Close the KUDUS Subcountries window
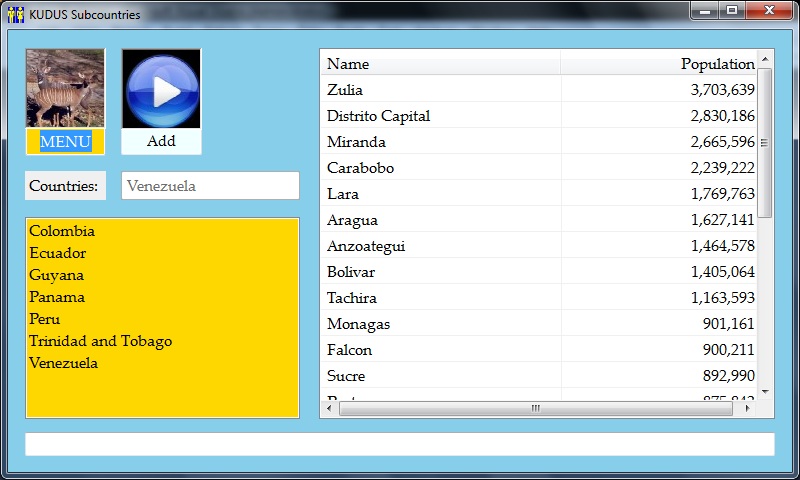 pyautogui.click(x=769, y=11)
